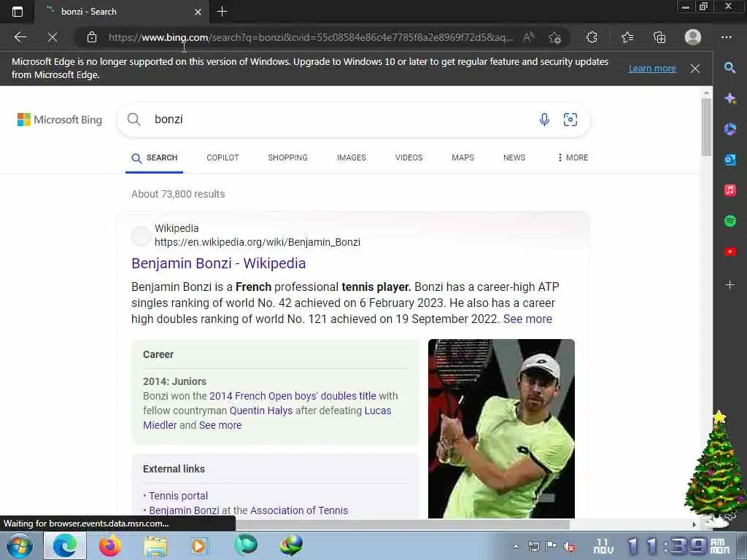Expand the MORE dropdown
The image size is (747, 560).
(x=573, y=157)
